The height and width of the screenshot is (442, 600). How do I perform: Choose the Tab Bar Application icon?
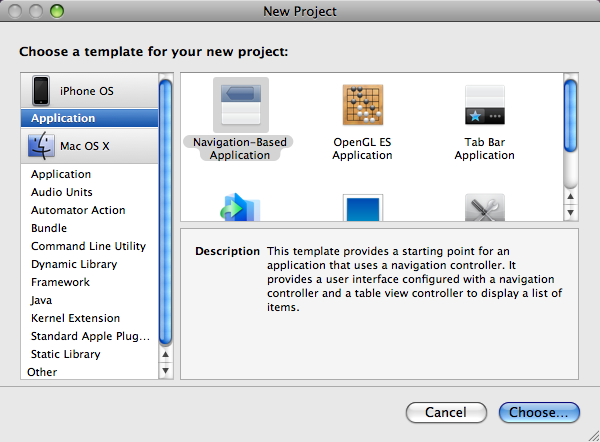484,105
